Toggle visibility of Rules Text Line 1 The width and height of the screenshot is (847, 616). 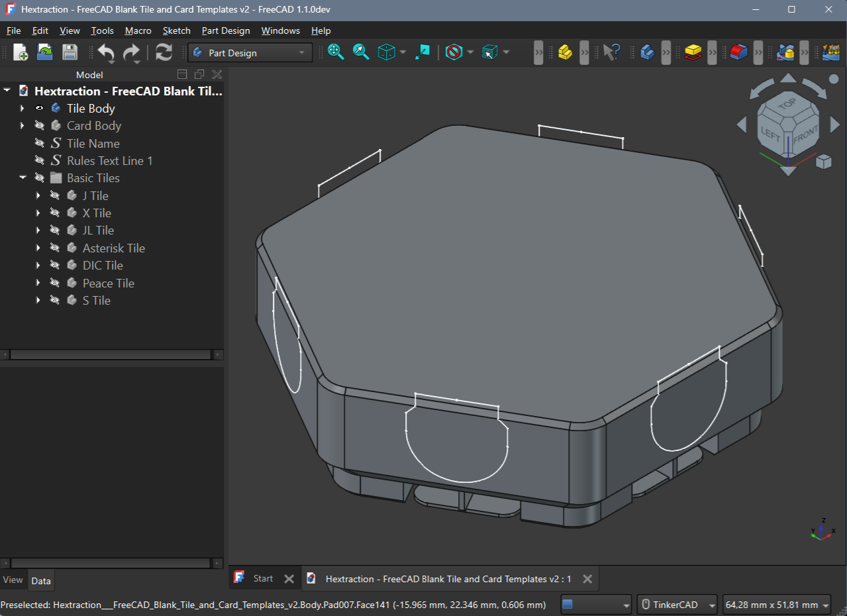[39, 160]
